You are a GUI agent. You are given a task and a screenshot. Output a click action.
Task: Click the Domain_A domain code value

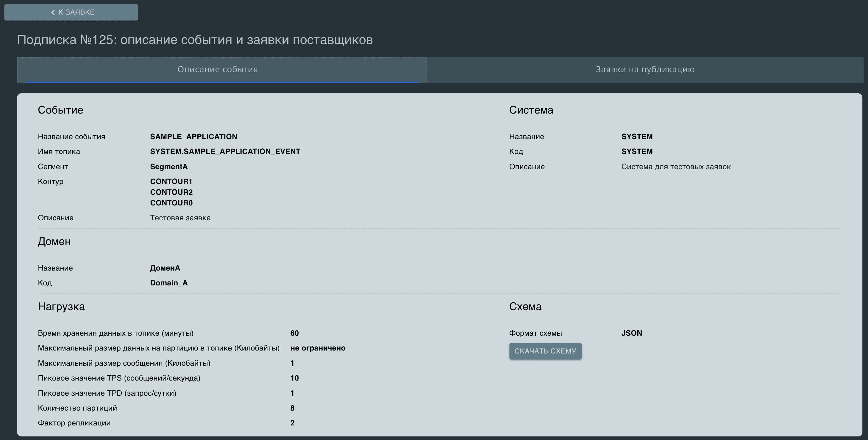pyautogui.click(x=169, y=283)
